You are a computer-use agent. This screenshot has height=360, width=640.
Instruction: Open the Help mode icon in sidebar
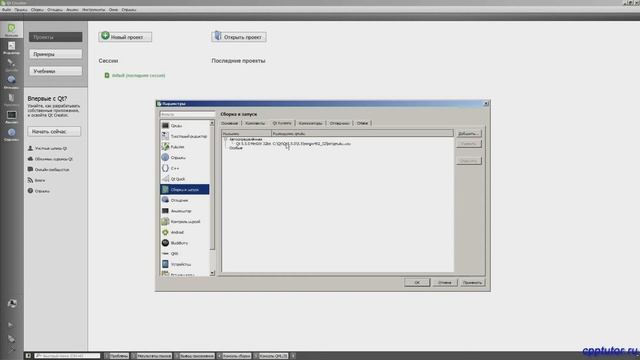[x=11, y=134]
